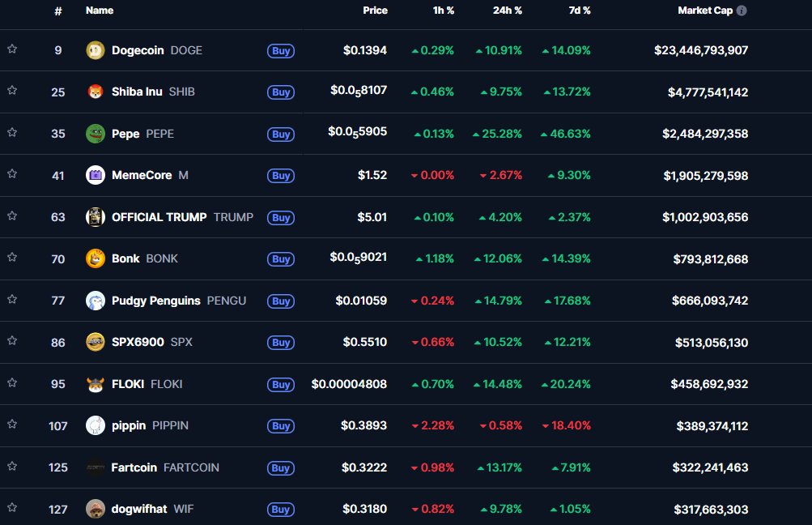
Task: Click the FLOKI viking dog logo
Action: [96, 384]
